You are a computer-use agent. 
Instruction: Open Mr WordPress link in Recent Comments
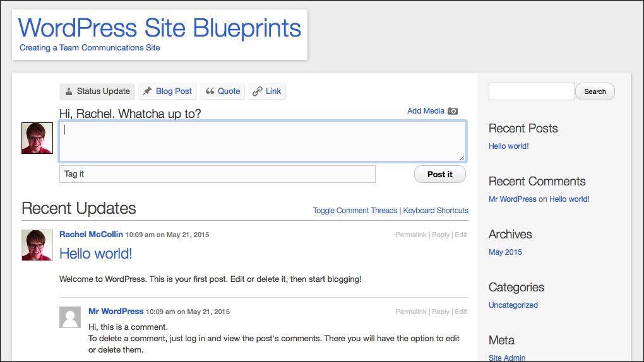[x=512, y=199]
